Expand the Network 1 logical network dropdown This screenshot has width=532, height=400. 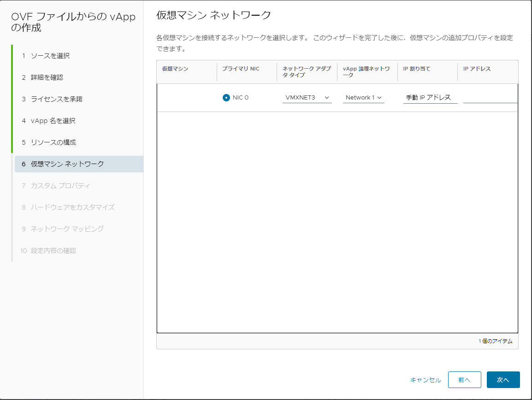(363, 98)
